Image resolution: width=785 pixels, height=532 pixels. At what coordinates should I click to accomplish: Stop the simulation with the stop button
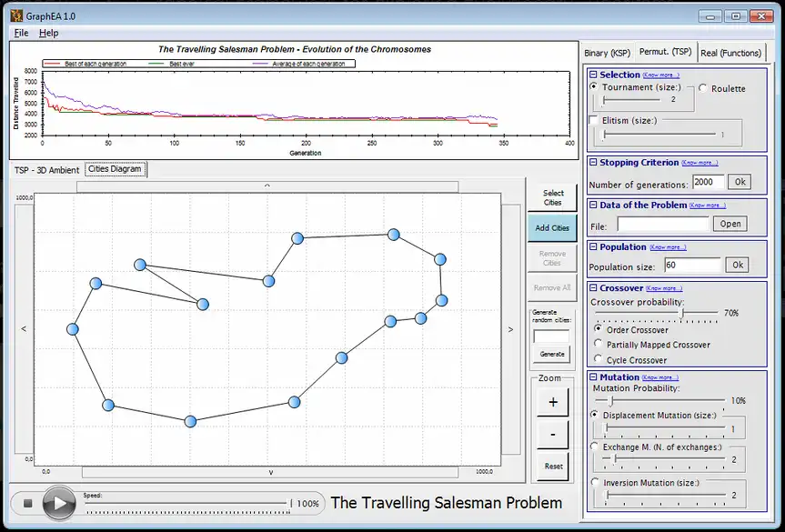[28, 503]
